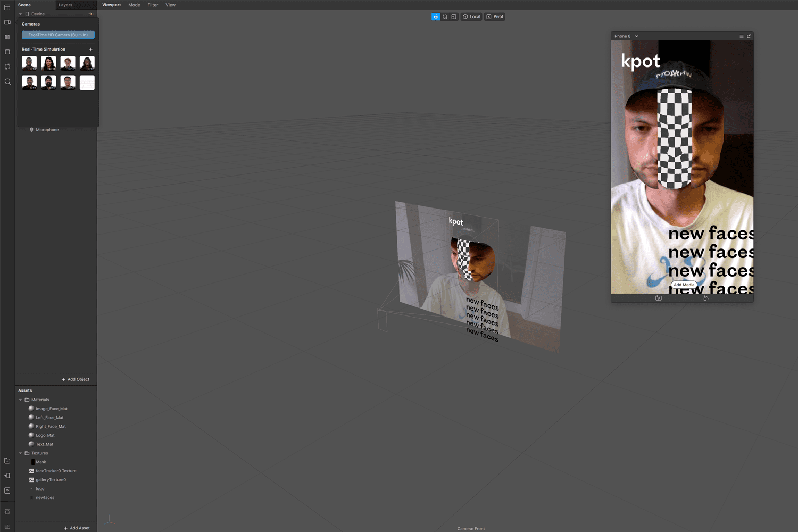Screen dimensions: 798x532
Task: Toggle Local coordinate space
Action: pos(471,17)
